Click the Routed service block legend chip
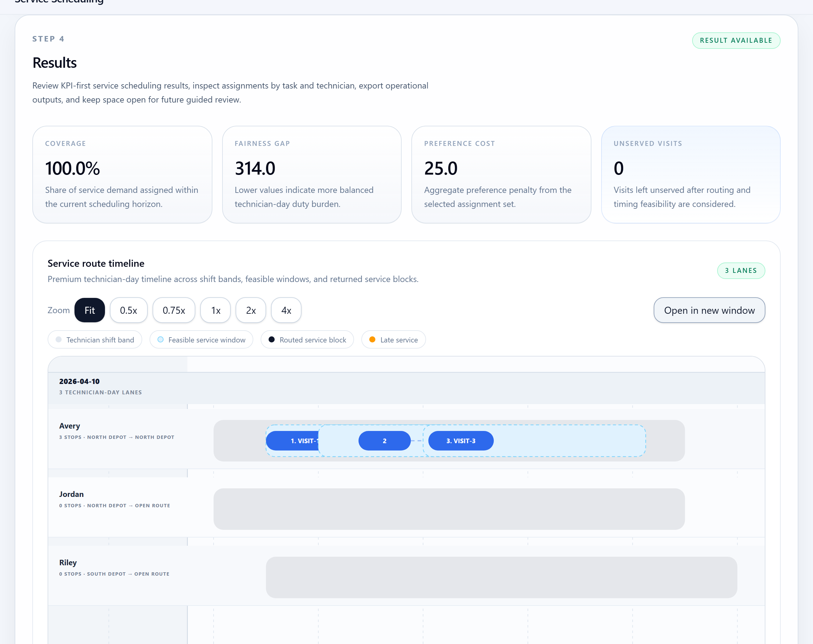Image resolution: width=813 pixels, height=644 pixels. click(x=307, y=340)
